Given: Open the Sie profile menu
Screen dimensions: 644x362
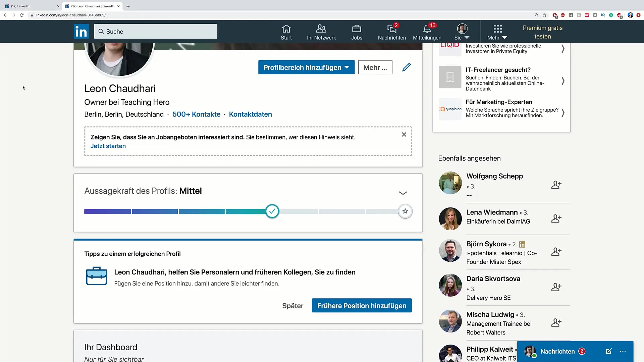Looking at the screenshot, I should pos(462,32).
